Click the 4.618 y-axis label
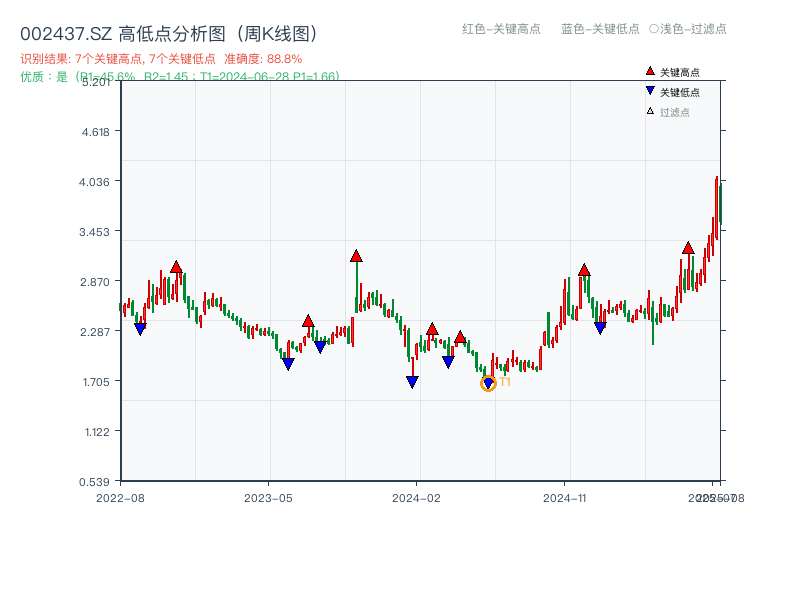The height and width of the screenshot is (600, 800). click(95, 132)
